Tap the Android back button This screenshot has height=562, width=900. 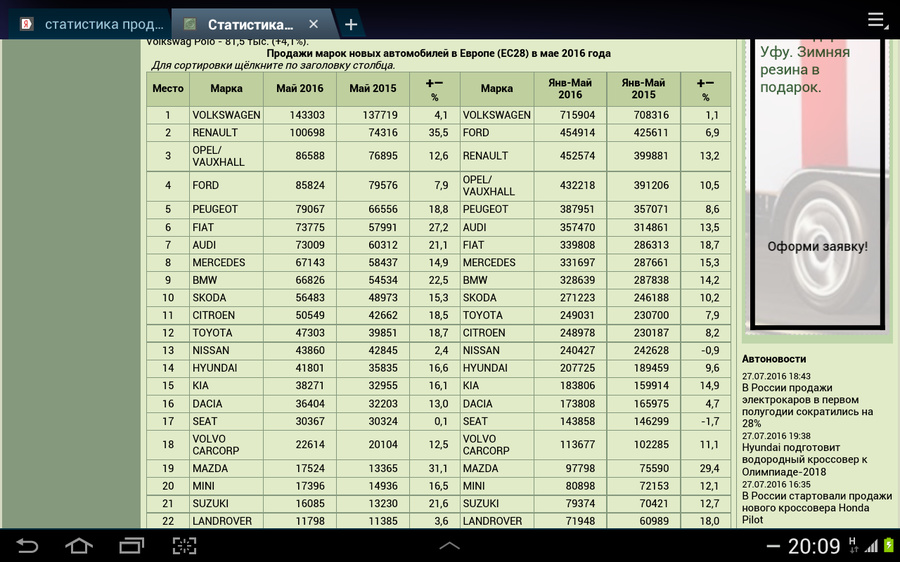pyautogui.click(x=26, y=545)
